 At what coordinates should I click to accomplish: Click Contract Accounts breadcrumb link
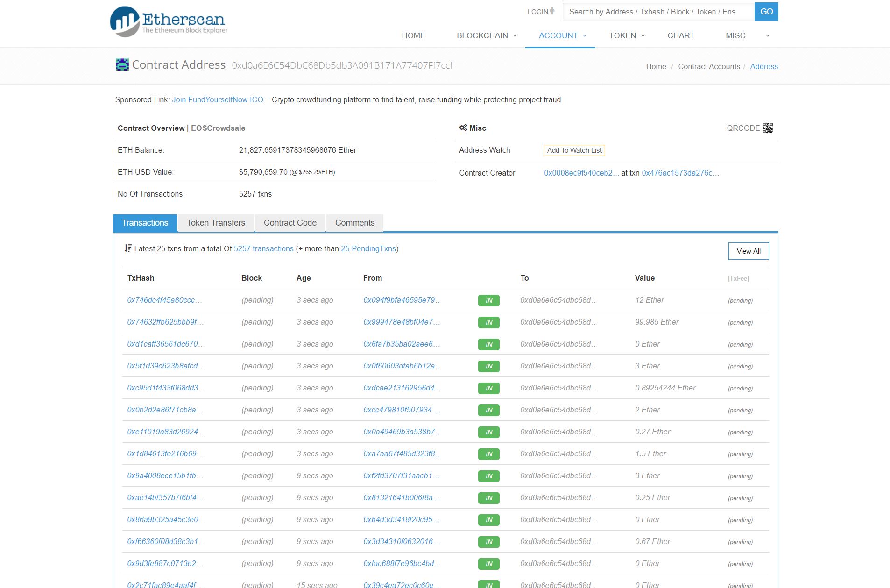click(x=709, y=66)
